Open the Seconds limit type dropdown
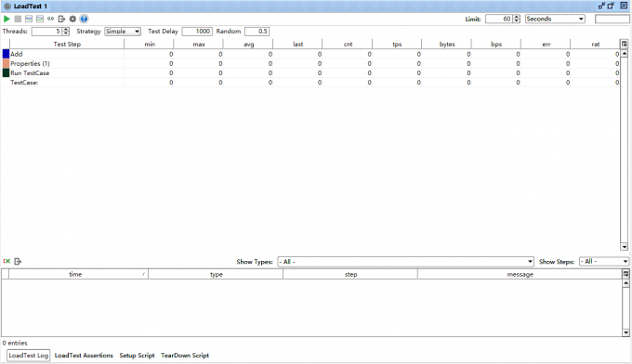The height and width of the screenshot is (364, 632). pyautogui.click(x=555, y=19)
